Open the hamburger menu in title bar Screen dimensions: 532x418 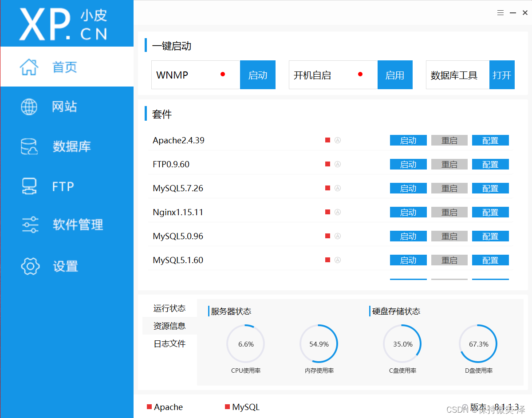click(500, 13)
